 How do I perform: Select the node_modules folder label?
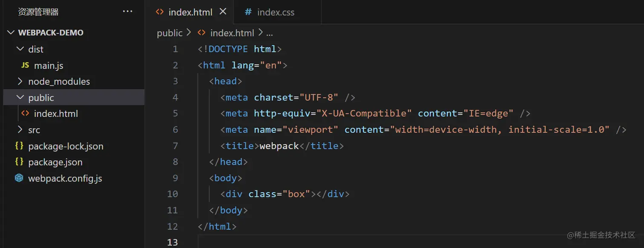(59, 82)
